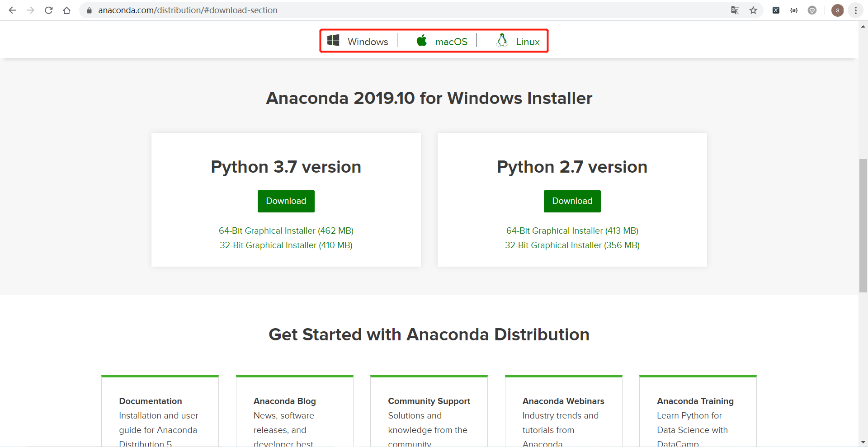The width and height of the screenshot is (868, 447).
Task: Open the curly braces extension icon
Action: tap(794, 10)
